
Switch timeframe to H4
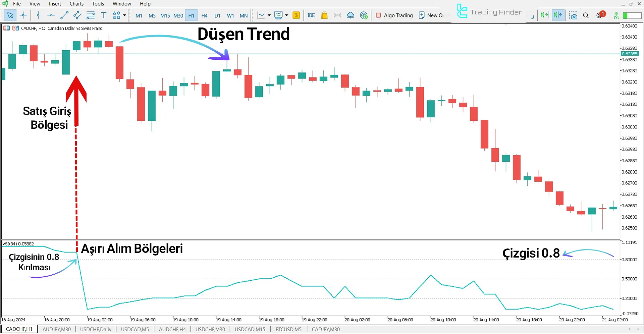click(x=204, y=15)
